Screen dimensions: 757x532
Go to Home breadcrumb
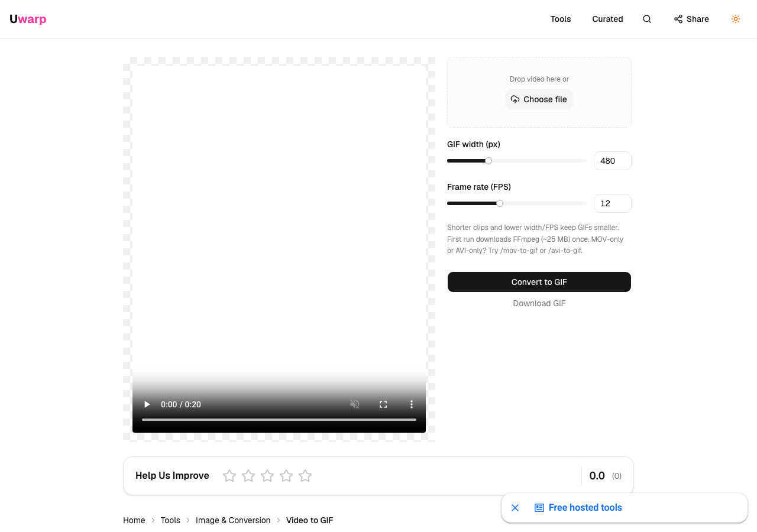(134, 520)
